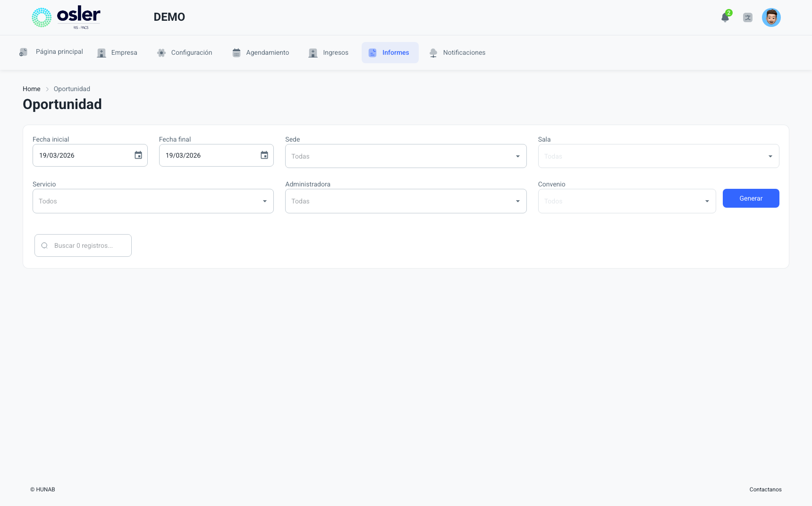Click the HUNAB copyright text
This screenshot has width=812, height=506.
point(42,489)
